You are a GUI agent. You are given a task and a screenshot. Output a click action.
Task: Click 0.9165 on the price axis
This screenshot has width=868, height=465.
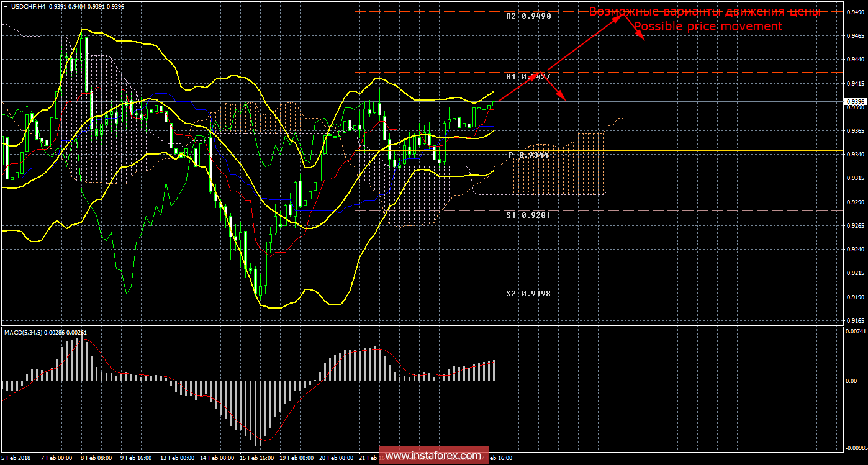[854, 321]
